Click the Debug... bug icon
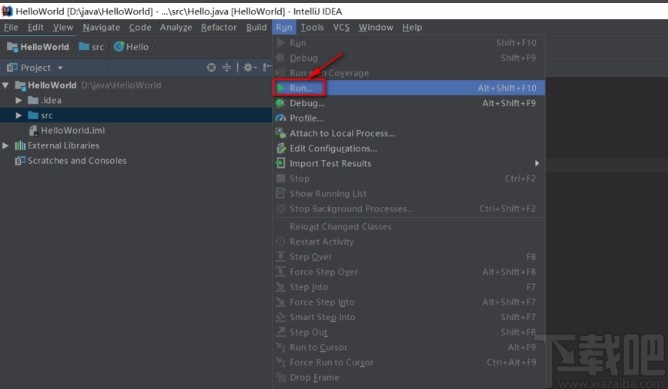The width and height of the screenshot is (668, 389). point(280,103)
